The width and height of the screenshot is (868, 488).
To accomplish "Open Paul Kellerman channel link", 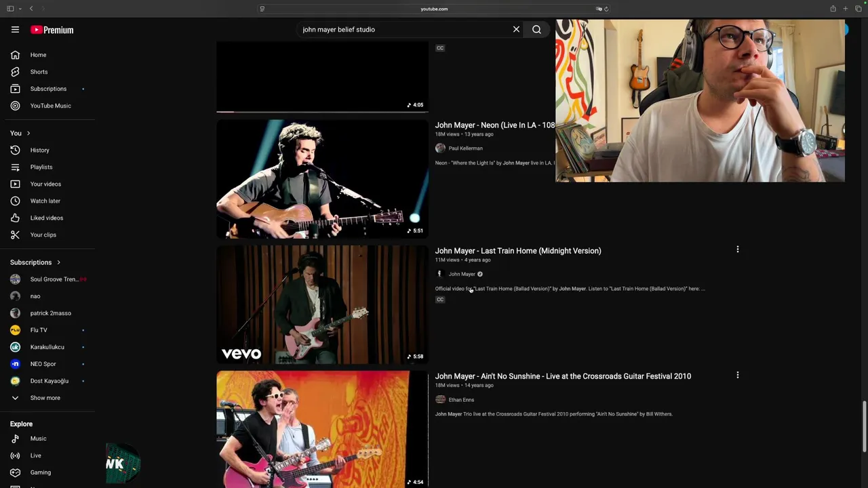I will (465, 148).
